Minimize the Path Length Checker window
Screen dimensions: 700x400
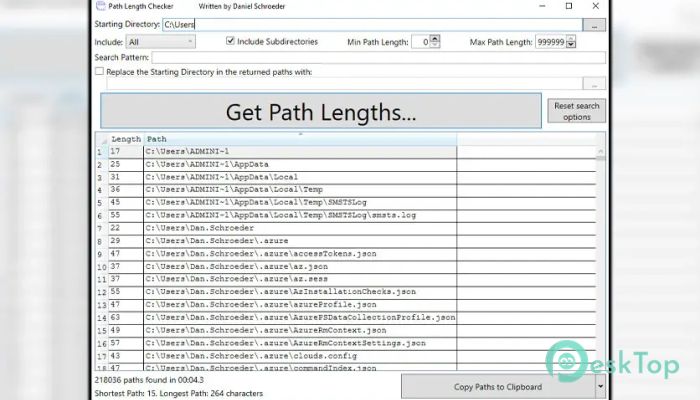coord(542,6)
